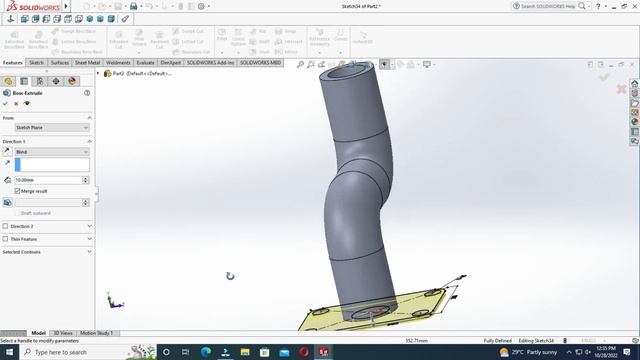This screenshot has height=360, width=640.
Task: Open the PropertyManager tab icon
Action: 24,81
